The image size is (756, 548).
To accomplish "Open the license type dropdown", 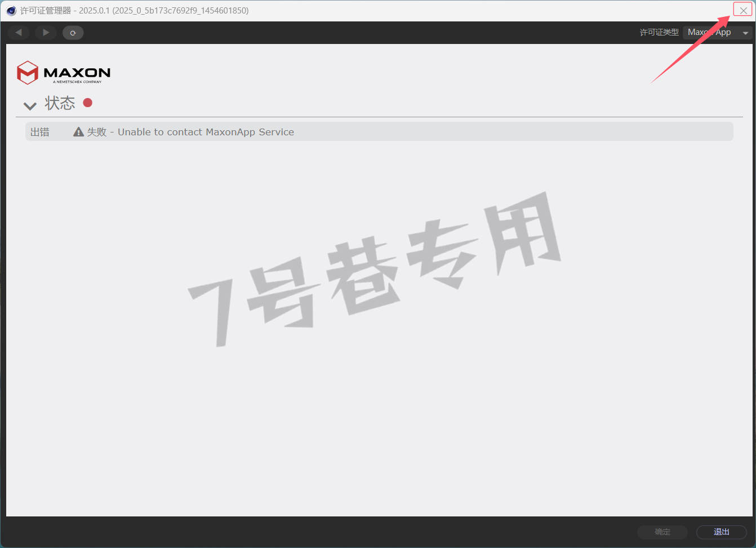I will pos(717,33).
